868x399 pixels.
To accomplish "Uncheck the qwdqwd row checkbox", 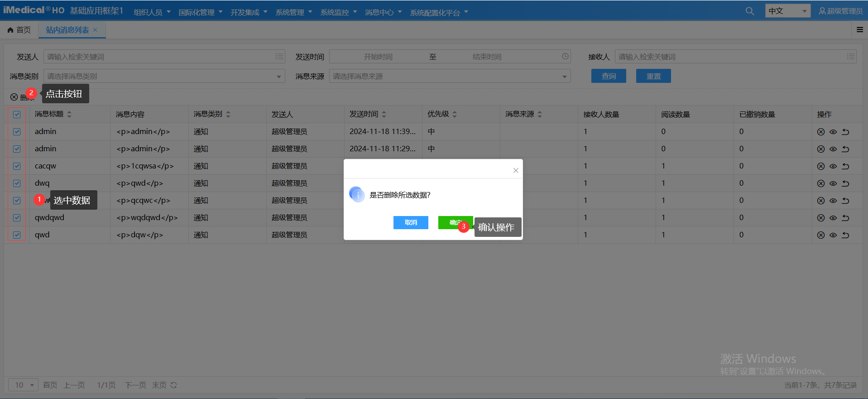I will [x=17, y=218].
